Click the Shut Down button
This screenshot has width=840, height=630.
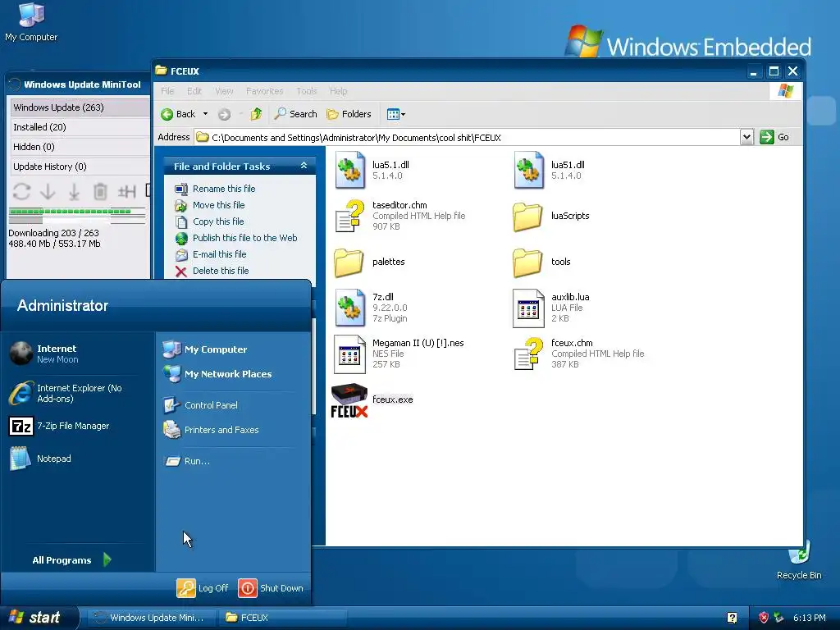tap(271, 587)
